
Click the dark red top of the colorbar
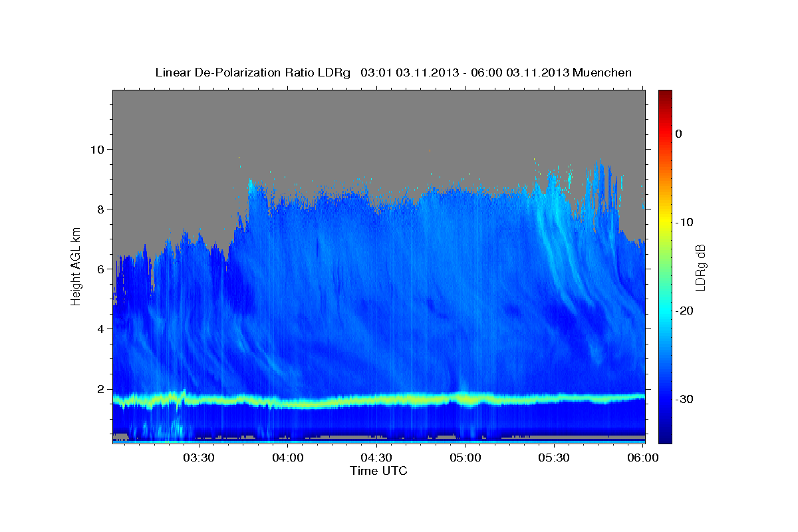pos(665,94)
